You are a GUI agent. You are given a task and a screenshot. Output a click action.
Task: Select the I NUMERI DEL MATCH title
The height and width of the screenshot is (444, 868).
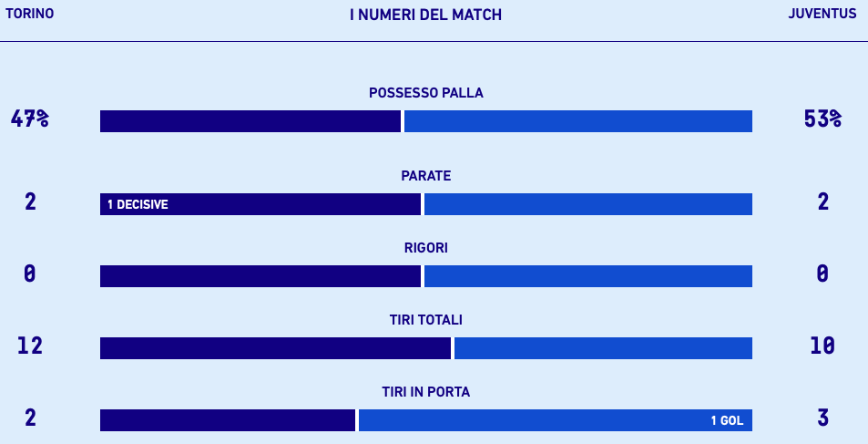(x=425, y=15)
